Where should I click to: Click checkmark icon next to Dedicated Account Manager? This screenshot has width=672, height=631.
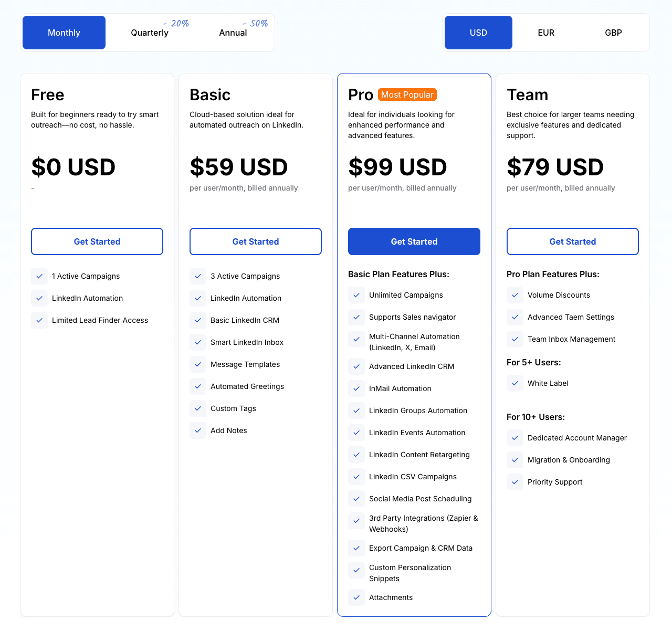tap(515, 438)
